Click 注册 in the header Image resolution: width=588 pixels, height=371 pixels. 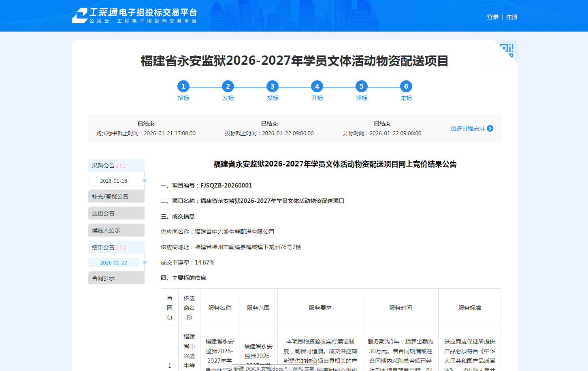coord(512,17)
